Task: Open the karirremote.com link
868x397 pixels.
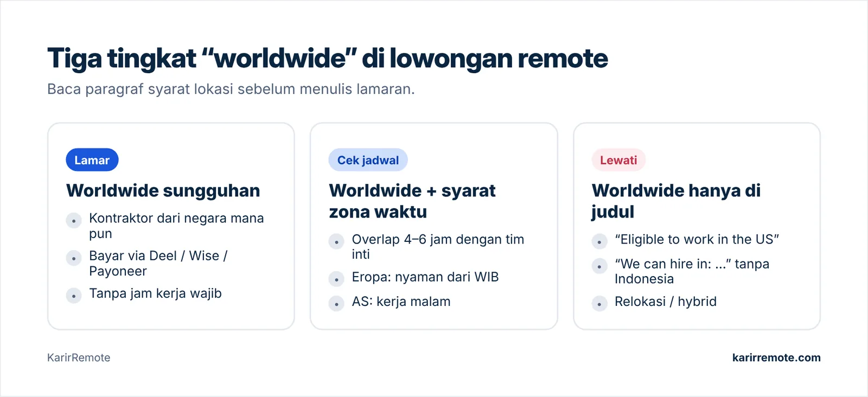Action: pyautogui.click(x=776, y=357)
